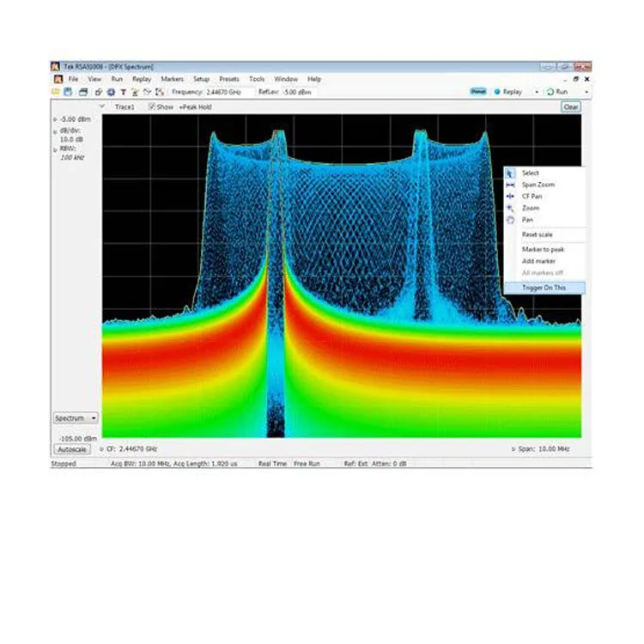
Task: Click the -105.00 dBm bottom level value
Action: [x=78, y=439]
